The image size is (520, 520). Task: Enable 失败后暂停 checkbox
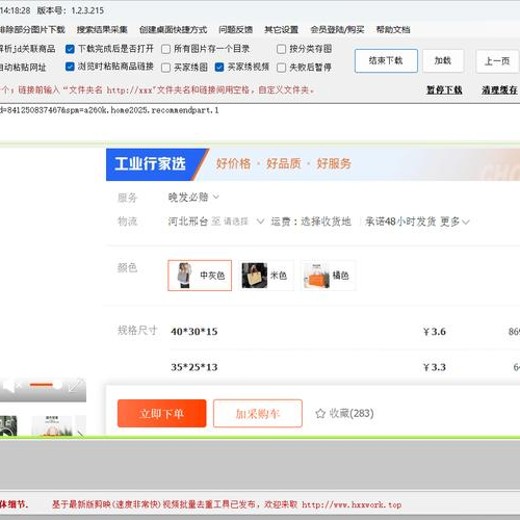281,68
